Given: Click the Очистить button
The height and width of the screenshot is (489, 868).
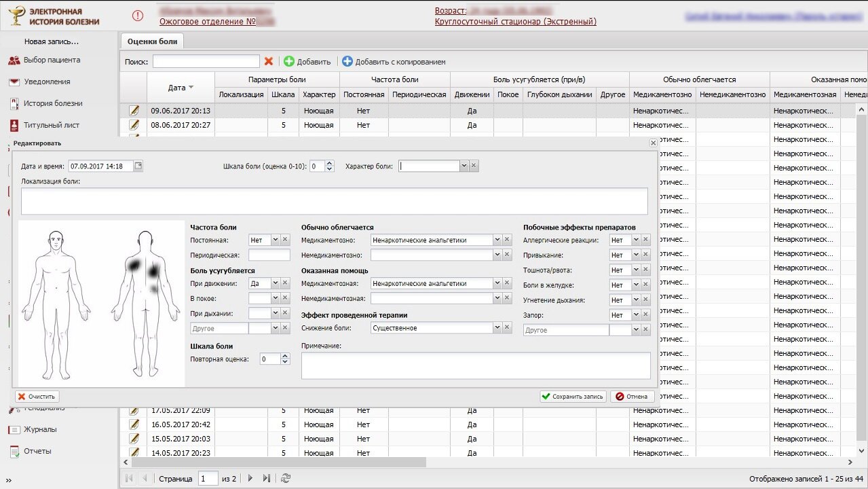Looking at the screenshot, I should tap(37, 397).
